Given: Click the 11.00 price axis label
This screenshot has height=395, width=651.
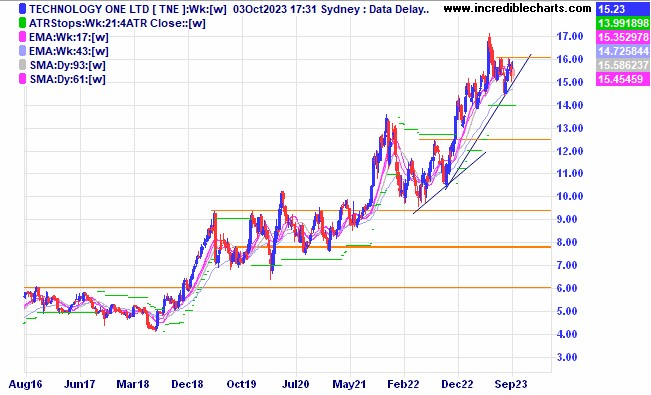Looking at the screenshot, I should 570,174.
